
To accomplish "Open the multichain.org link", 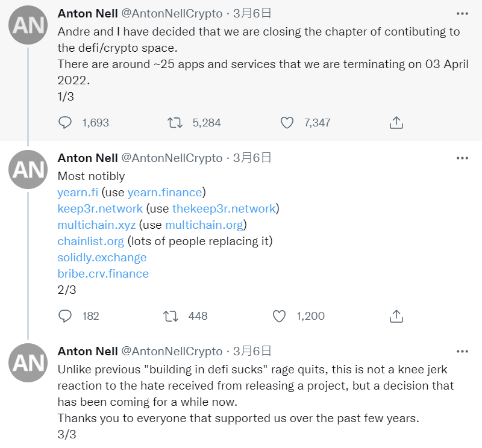I will pos(204,225).
